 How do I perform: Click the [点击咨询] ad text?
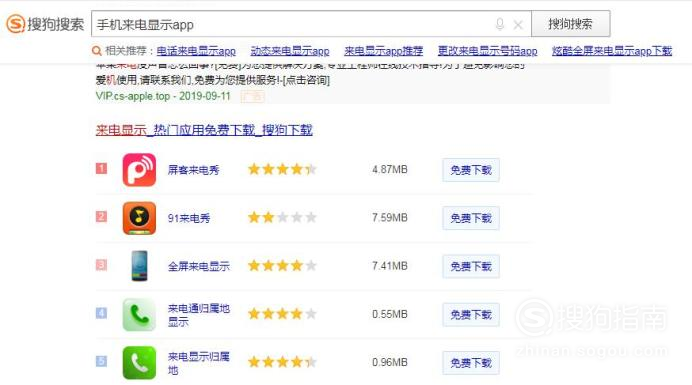pos(306,80)
